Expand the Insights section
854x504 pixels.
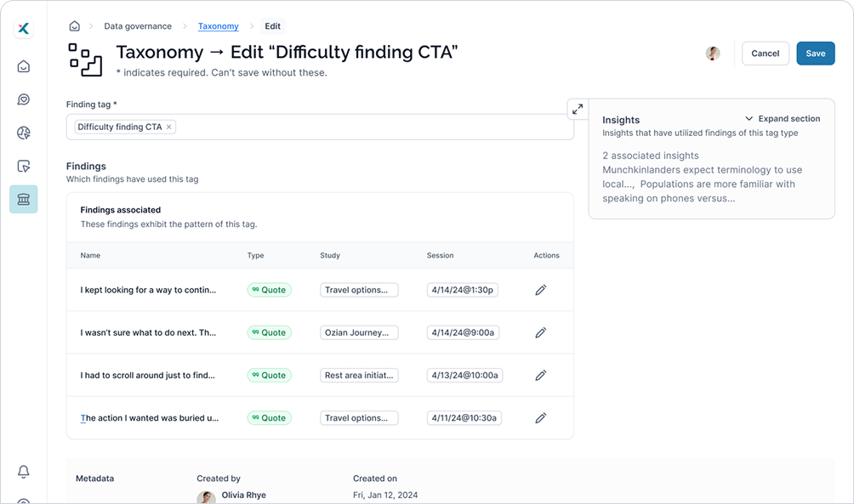click(782, 119)
